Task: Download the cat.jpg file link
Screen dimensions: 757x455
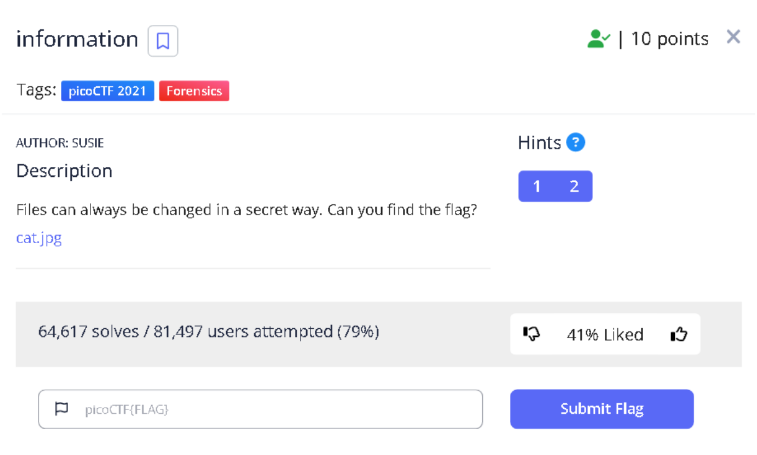Action: coord(39,238)
